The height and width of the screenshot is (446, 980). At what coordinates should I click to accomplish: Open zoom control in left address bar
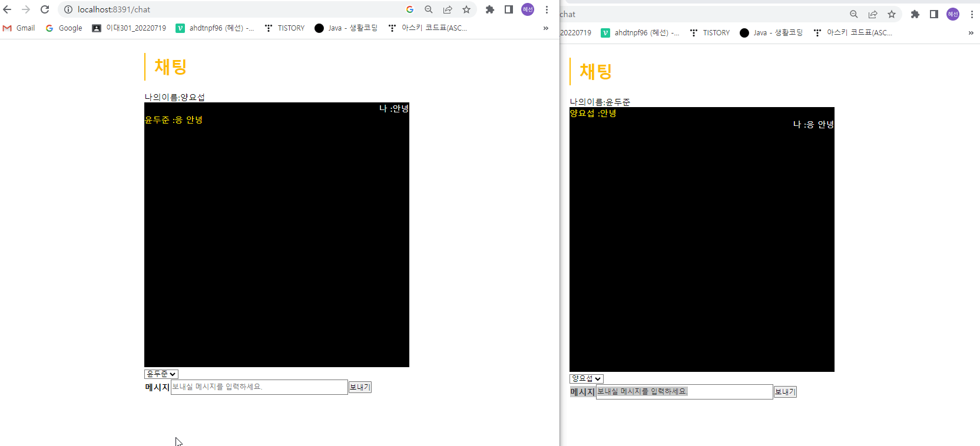pyautogui.click(x=429, y=9)
